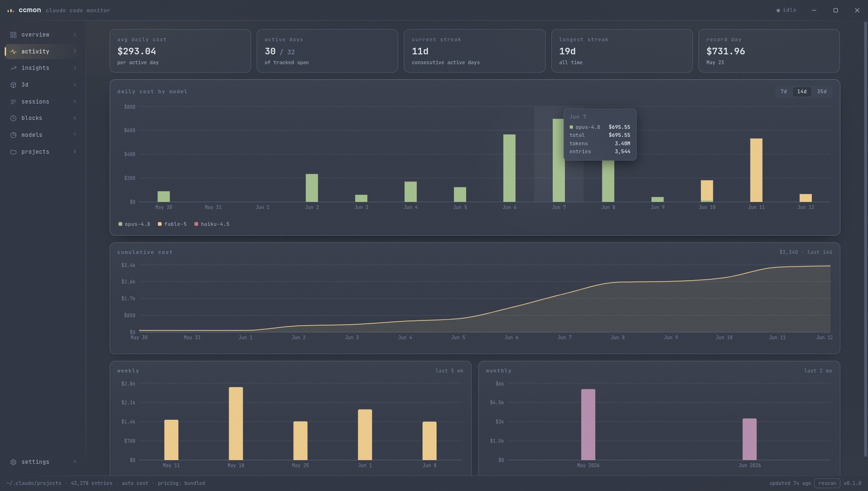Click the 43,278 entries status text
The width and height of the screenshot is (868, 491).
click(x=91, y=484)
